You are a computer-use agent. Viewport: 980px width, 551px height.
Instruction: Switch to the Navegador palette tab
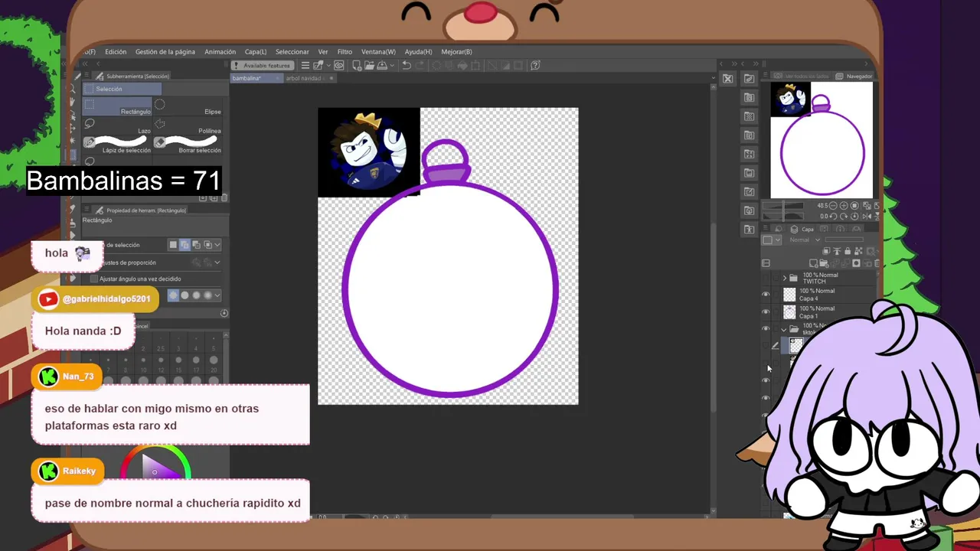[x=855, y=77]
